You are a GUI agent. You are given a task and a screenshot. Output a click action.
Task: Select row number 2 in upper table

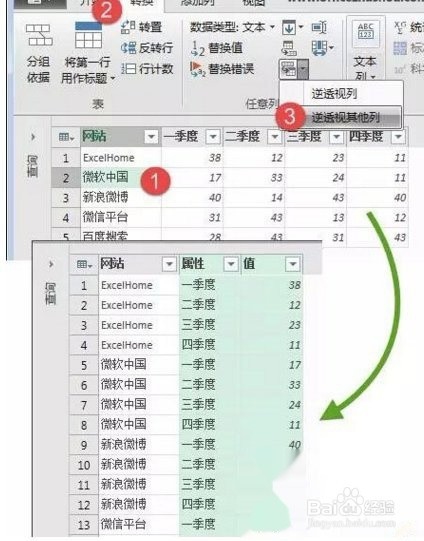coord(66,178)
